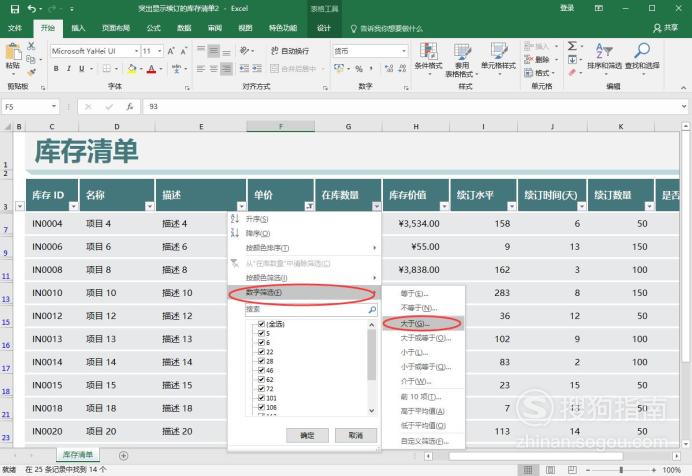The image size is (692, 476).
Task: Open the number format (货币) dropdown
Action: pos(404,51)
